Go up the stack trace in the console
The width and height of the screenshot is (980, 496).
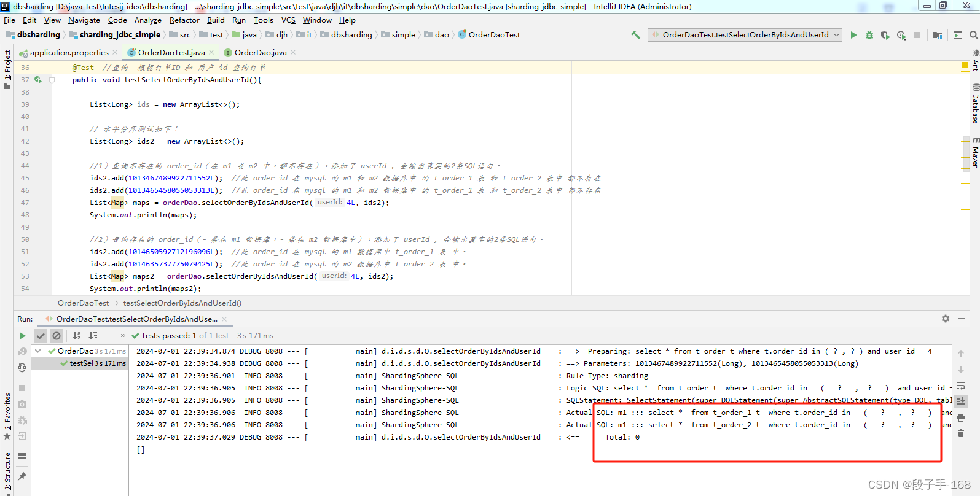tap(961, 354)
